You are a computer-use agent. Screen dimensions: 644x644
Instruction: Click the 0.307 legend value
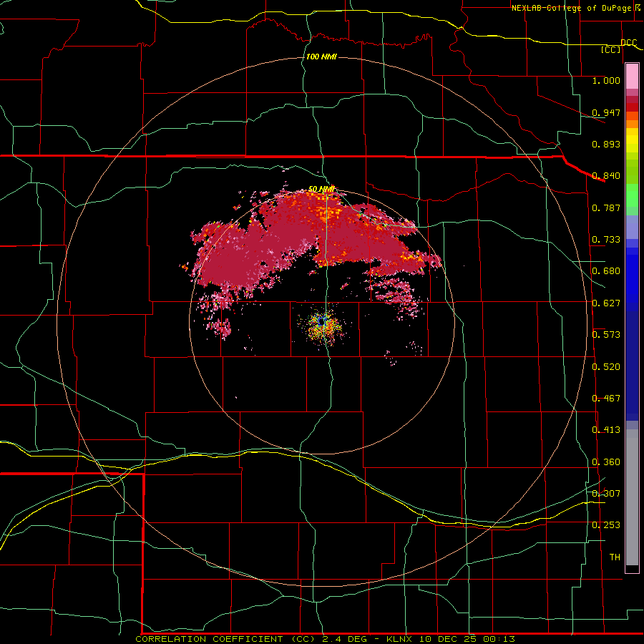[x=606, y=494]
